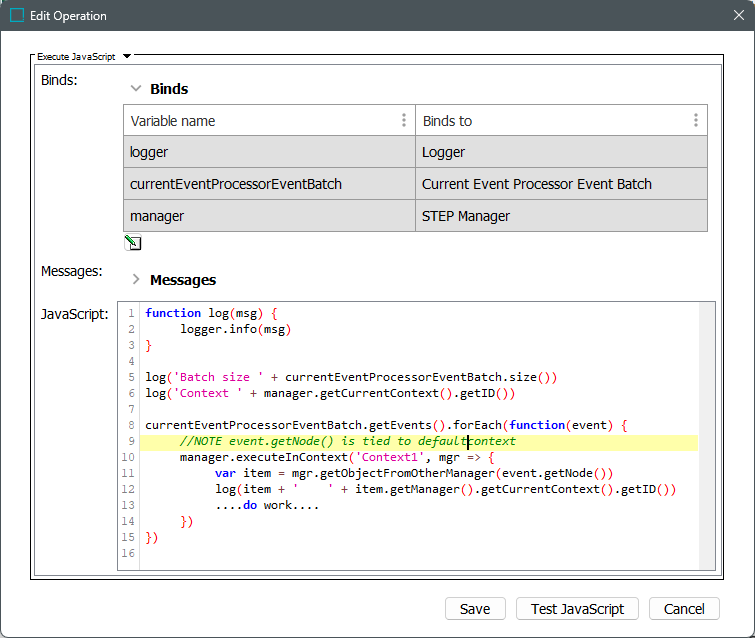Viewport: 755px width, 638px height.
Task: Select the manager variable cell
Action: coord(269,215)
